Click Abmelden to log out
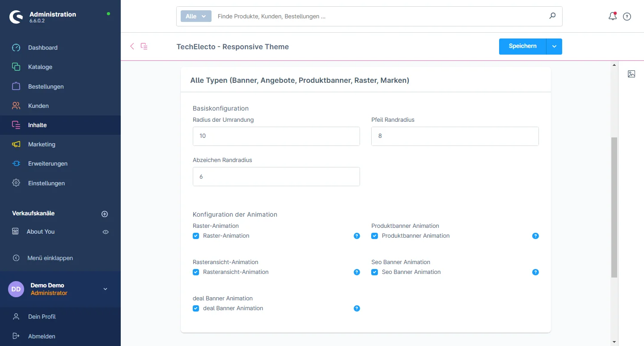The image size is (644, 346). tap(42, 336)
